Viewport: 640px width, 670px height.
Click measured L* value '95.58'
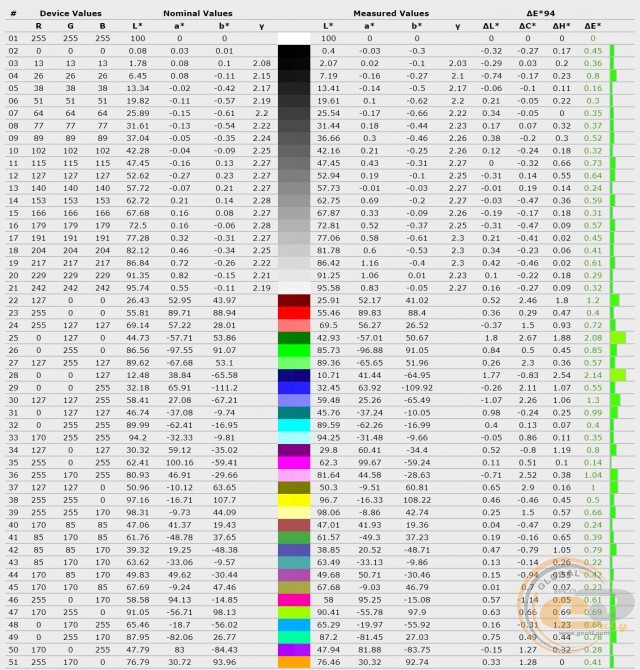[x=328, y=288]
